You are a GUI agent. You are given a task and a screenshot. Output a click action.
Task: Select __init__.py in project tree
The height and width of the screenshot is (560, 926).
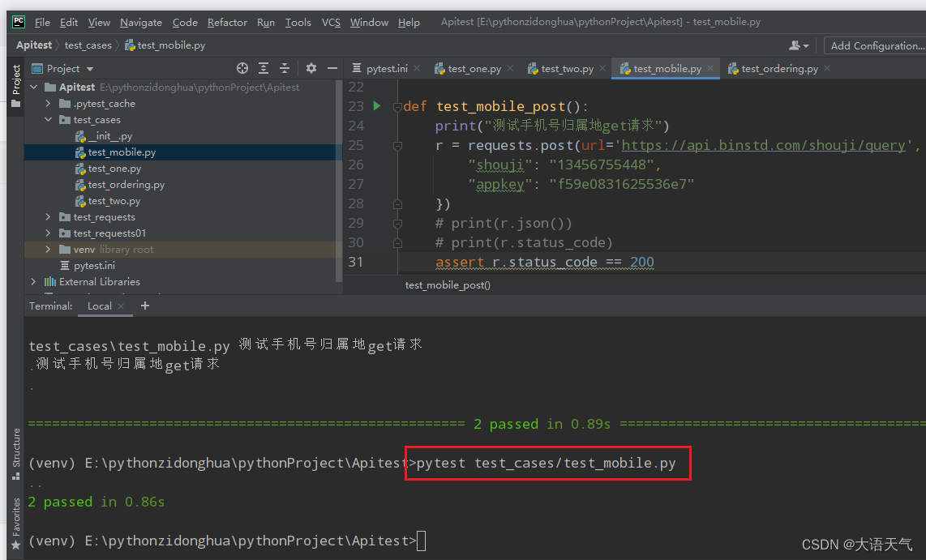[x=109, y=136]
